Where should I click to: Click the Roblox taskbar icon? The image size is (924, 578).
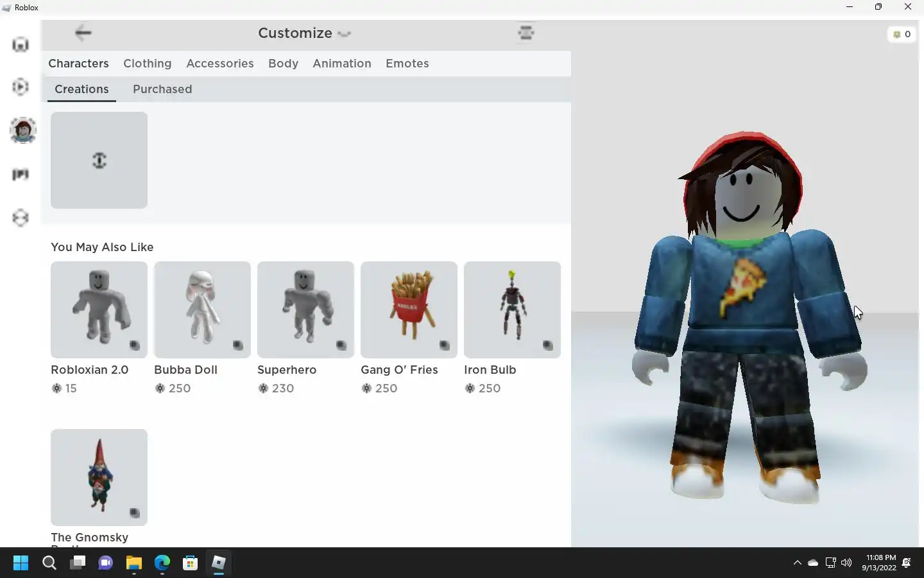[218, 563]
